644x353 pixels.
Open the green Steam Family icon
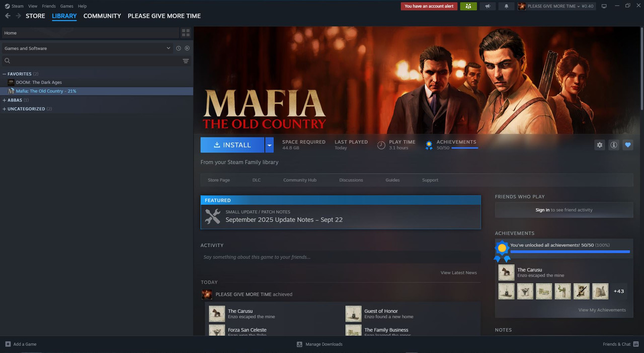(468, 6)
